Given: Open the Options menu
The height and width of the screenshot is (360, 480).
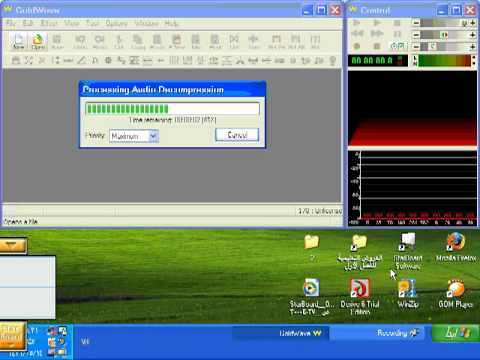Looking at the screenshot, I should click(116, 23).
